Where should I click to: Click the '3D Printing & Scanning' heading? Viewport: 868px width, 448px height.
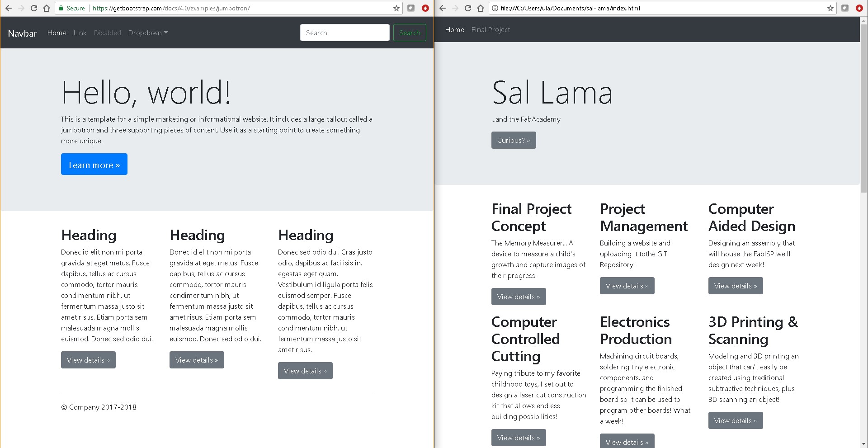tap(753, 330)
